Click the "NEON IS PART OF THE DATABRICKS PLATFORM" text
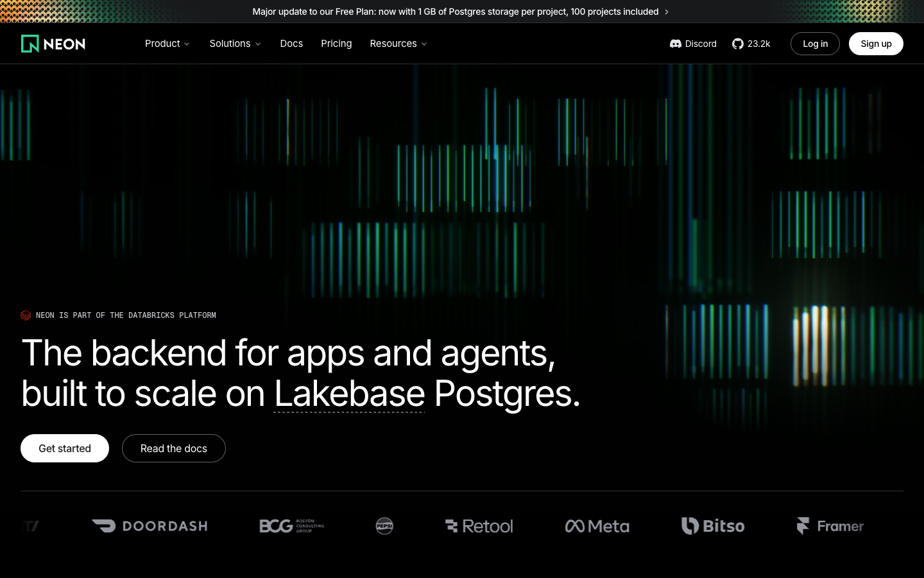The width and height of the screenshot is (924, 578). pos(126,315)
